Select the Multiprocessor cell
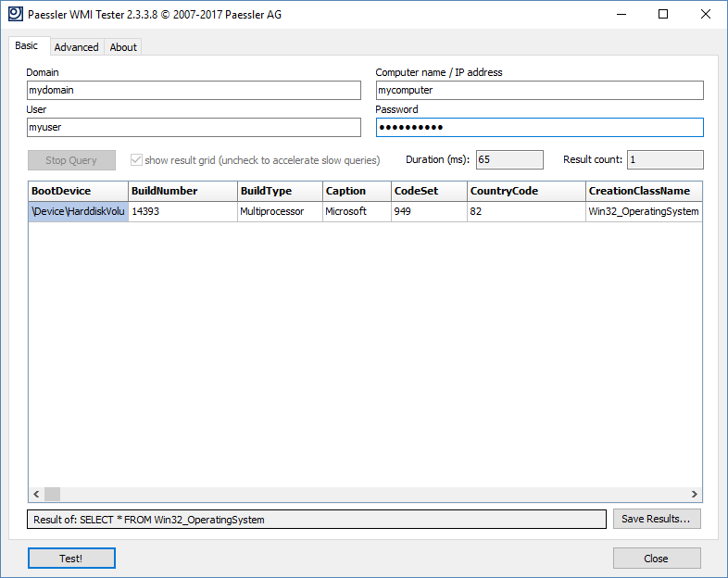This screenshot has height=578, width=728. 280,212
